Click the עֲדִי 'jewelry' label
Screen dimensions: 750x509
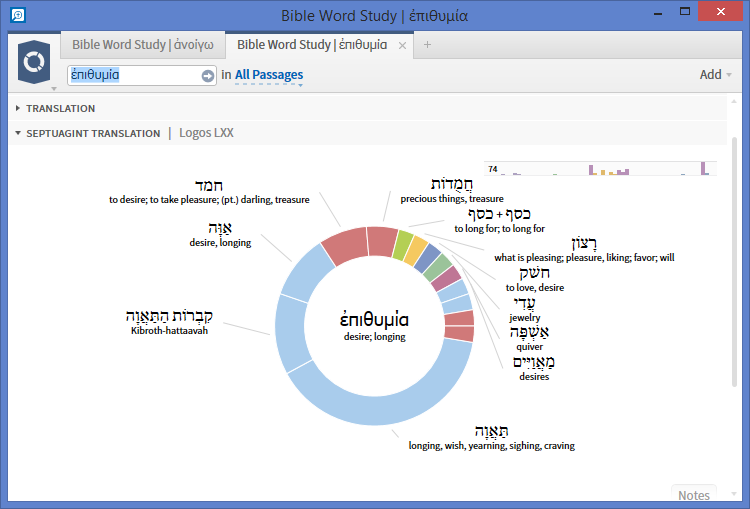(525, 310)
